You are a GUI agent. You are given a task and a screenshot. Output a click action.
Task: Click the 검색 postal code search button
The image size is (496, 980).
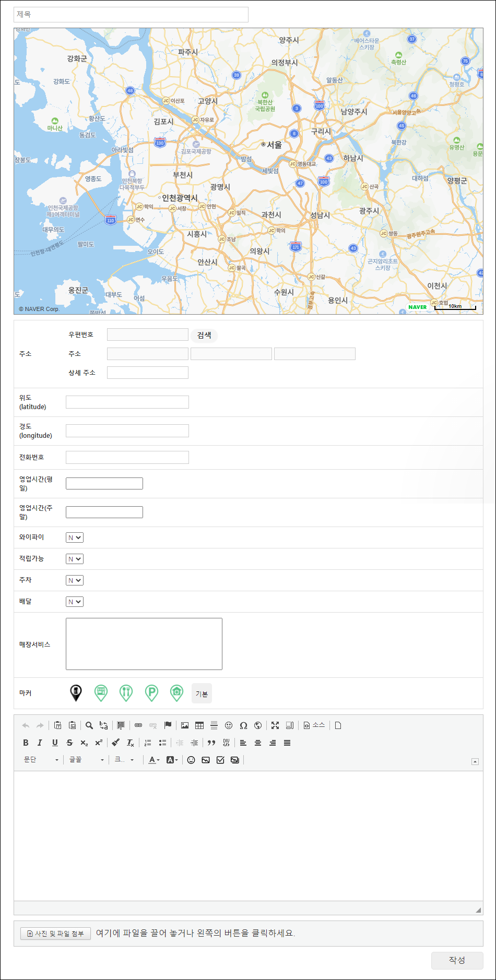204,335
